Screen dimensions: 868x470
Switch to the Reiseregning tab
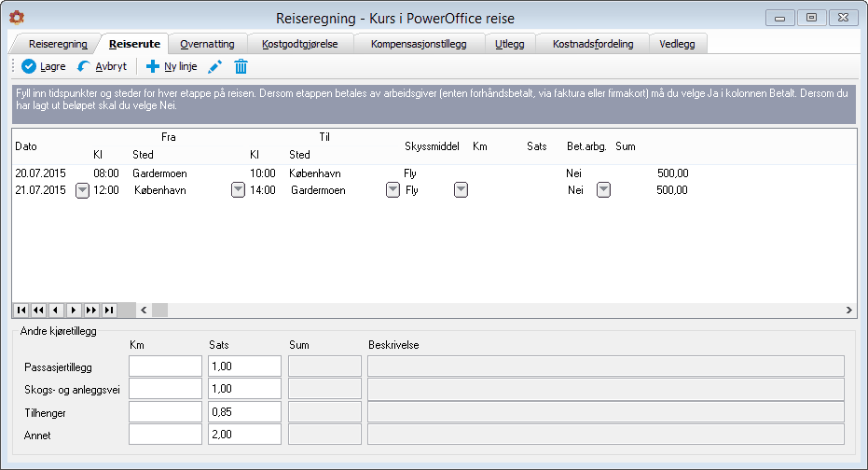coord(58,44)
